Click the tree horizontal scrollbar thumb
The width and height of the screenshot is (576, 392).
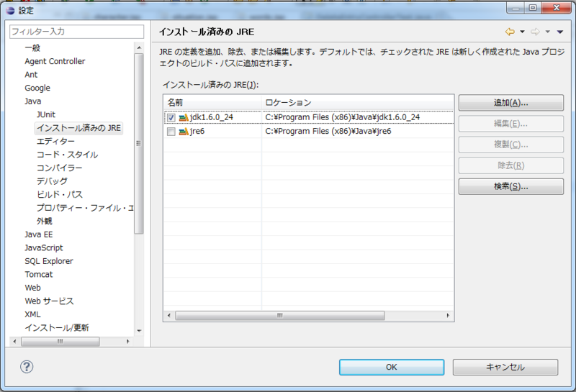point(60,342)
